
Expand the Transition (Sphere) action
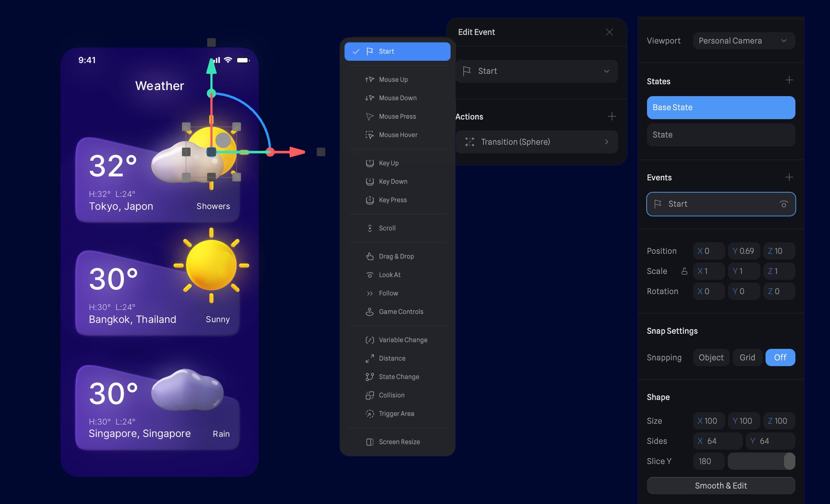coord(536,142)
